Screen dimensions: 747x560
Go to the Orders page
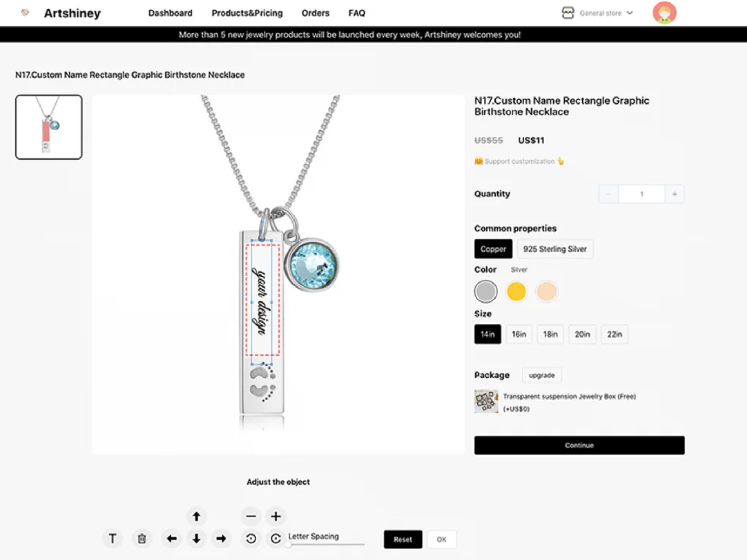[315, 13]
